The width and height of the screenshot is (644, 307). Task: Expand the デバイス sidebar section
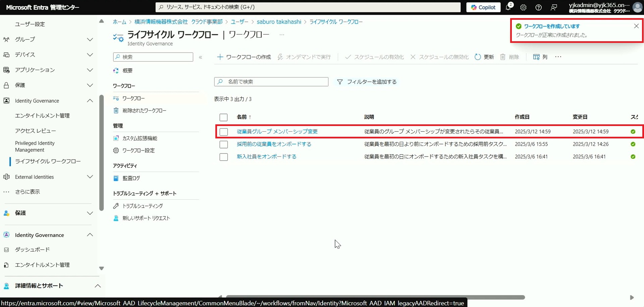[90, 55]
